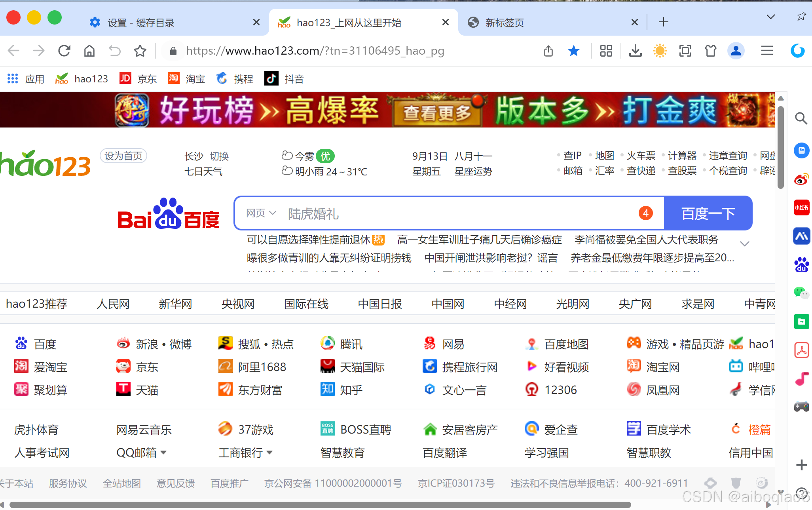Open the 淘宝 bookmark
This screenshot has height=510, width=812.
186,79
